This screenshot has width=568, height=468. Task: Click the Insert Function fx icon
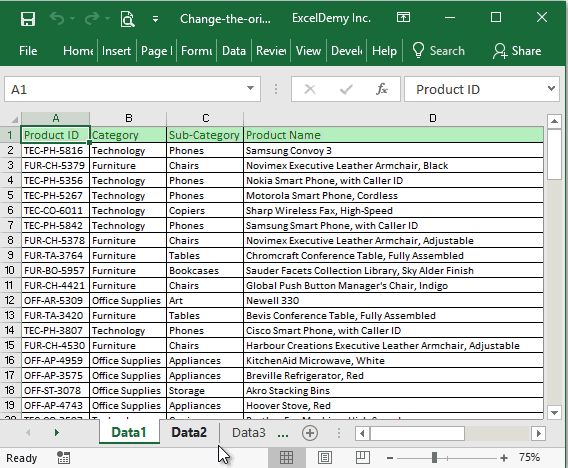pos(382,89)
